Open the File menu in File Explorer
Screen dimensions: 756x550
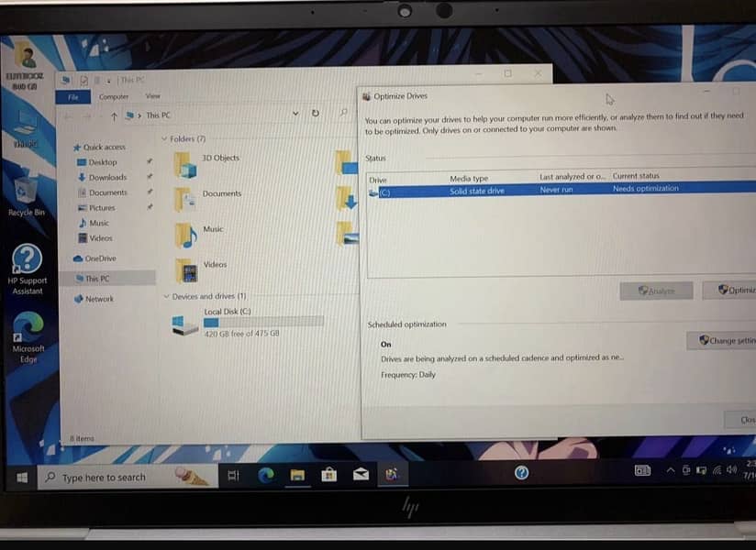(x=72, y=97)
